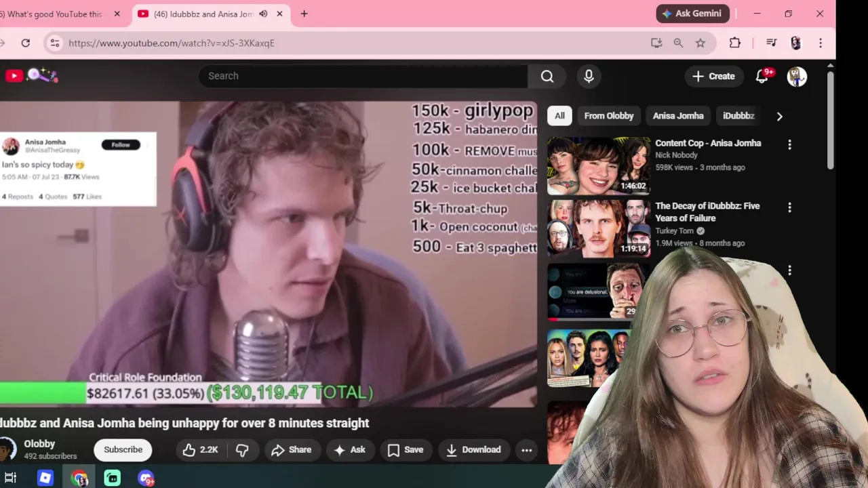Image resolution: width=868 pixels, height=488 pixels.
Task: Click the YouTube logo home icon
Action: coord(14,76)
